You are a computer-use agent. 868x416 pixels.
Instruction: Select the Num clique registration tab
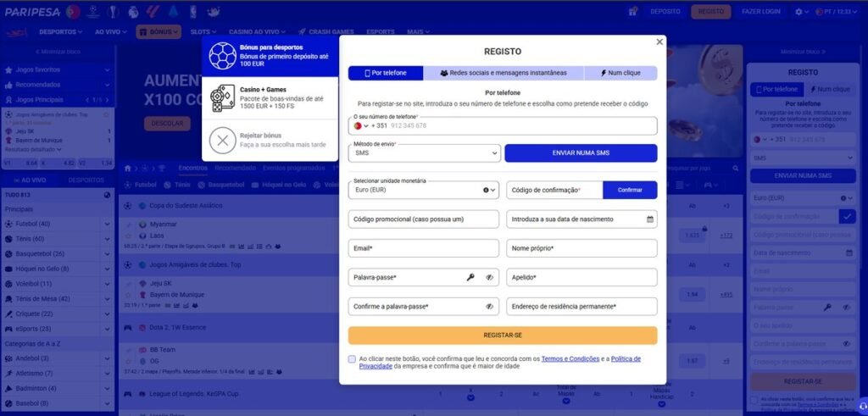click(x=620, y=73)
